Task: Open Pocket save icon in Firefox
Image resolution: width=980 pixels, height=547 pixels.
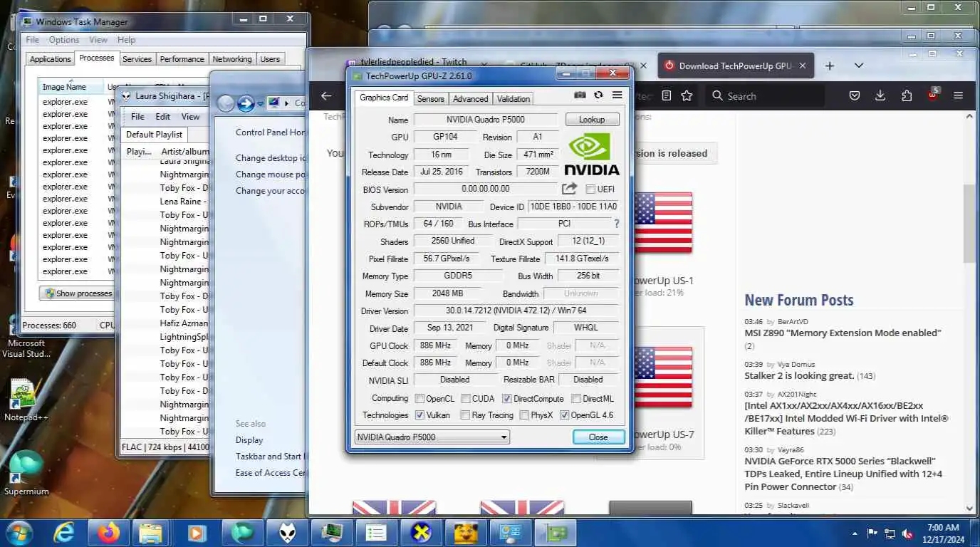Action: click(855, 96)
